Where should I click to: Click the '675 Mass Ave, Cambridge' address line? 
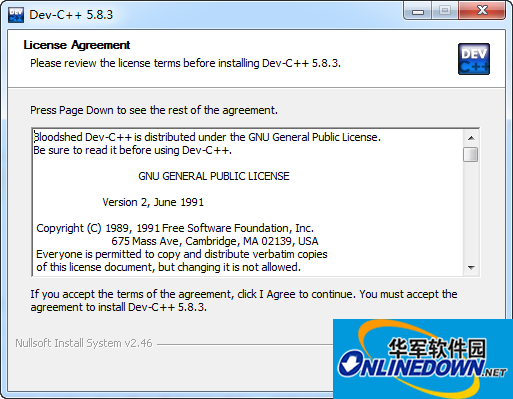click(x=215, y=241)
